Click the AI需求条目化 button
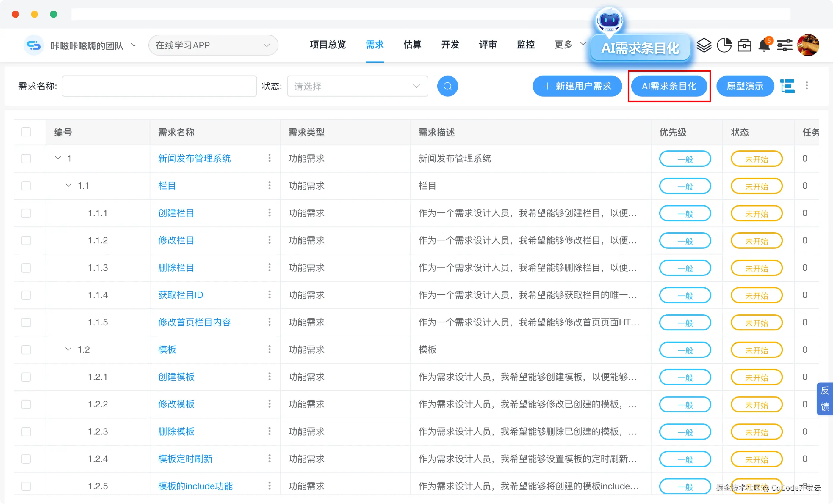Image resolution: width=833 pixels, height=504 pixels. (669, 86)
